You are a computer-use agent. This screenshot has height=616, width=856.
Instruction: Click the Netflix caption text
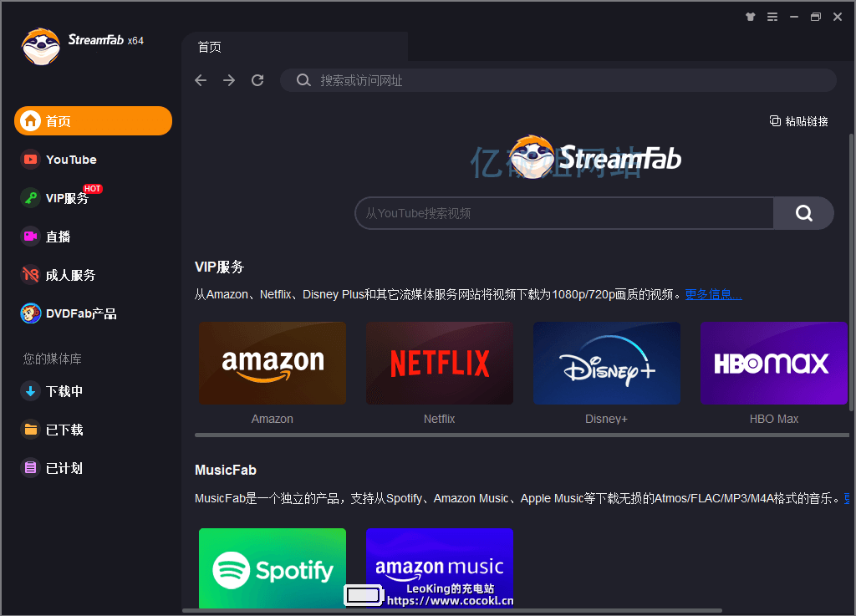(440, 419)
